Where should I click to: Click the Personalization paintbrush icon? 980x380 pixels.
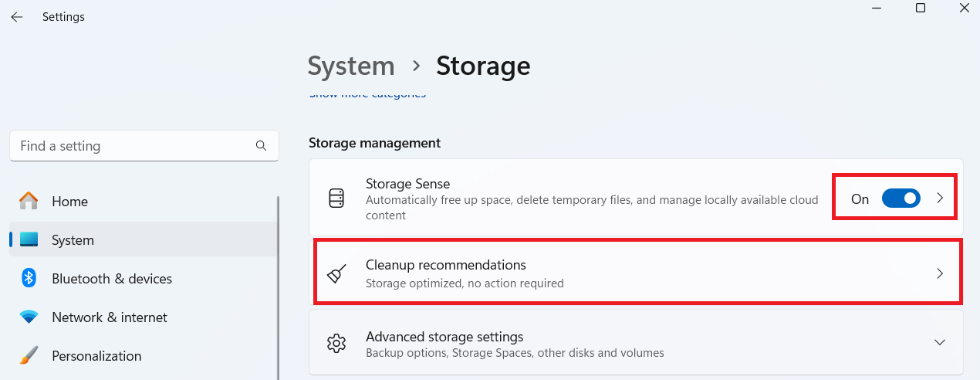click(x=29, y=356)
